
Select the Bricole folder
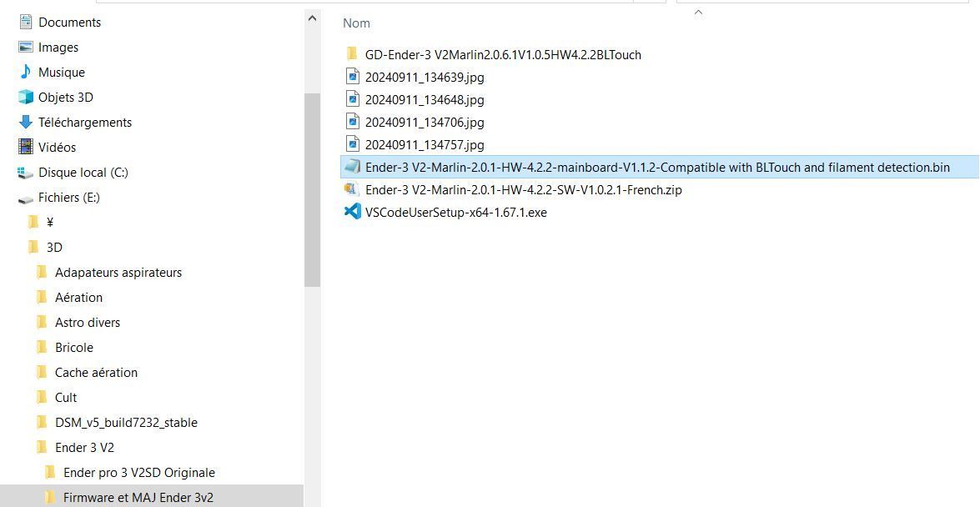73,347
